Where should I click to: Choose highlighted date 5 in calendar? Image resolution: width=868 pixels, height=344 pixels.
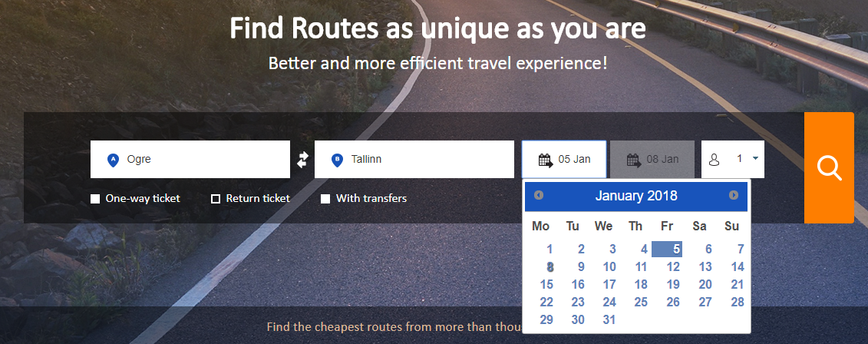click(667, 250)
